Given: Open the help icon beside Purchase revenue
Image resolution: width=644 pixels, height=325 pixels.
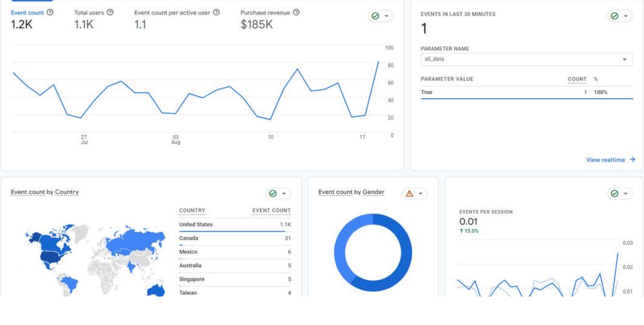Looking at the screenshot, I should [296, 12].
